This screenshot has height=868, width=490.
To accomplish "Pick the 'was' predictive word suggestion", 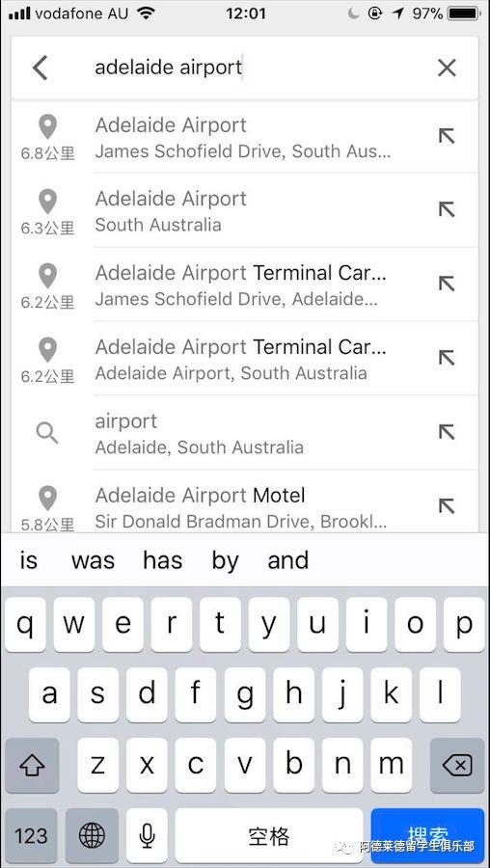I will (x=93, y=560).
